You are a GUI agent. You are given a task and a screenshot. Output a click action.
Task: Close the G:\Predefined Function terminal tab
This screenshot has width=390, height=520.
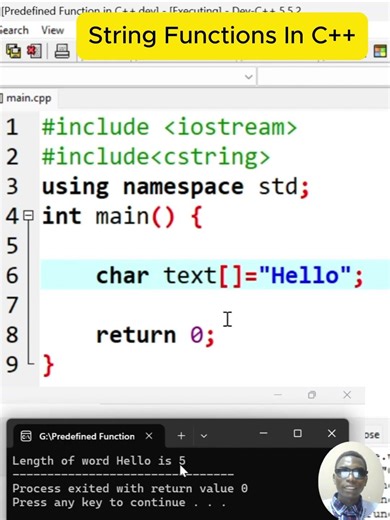pos(149,436)
